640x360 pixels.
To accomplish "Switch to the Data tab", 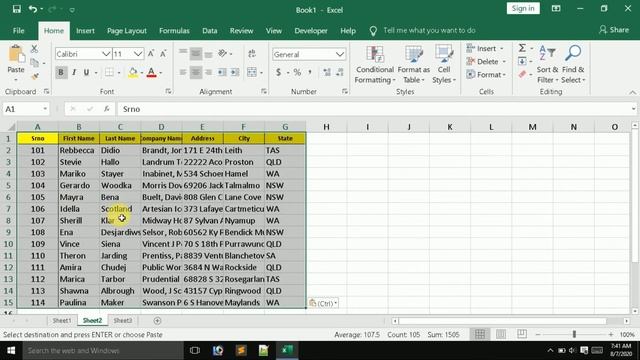I will tap(209, 31).
